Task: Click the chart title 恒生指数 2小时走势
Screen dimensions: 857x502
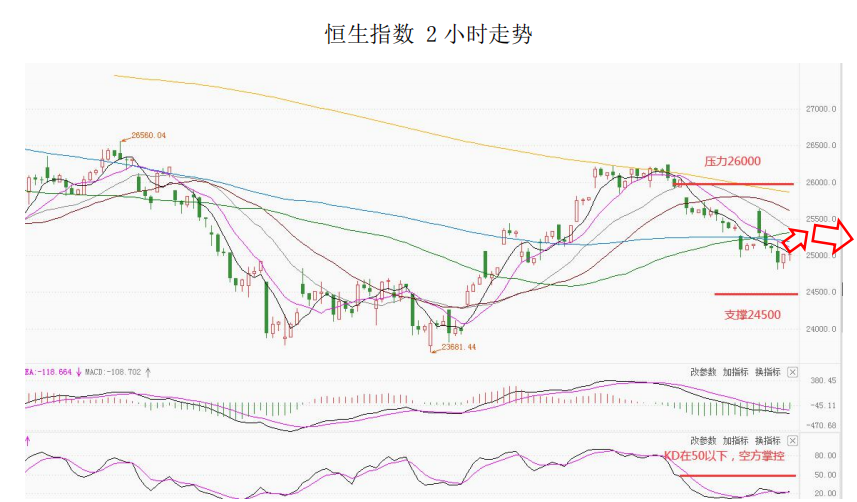Action: click(428, 35)
